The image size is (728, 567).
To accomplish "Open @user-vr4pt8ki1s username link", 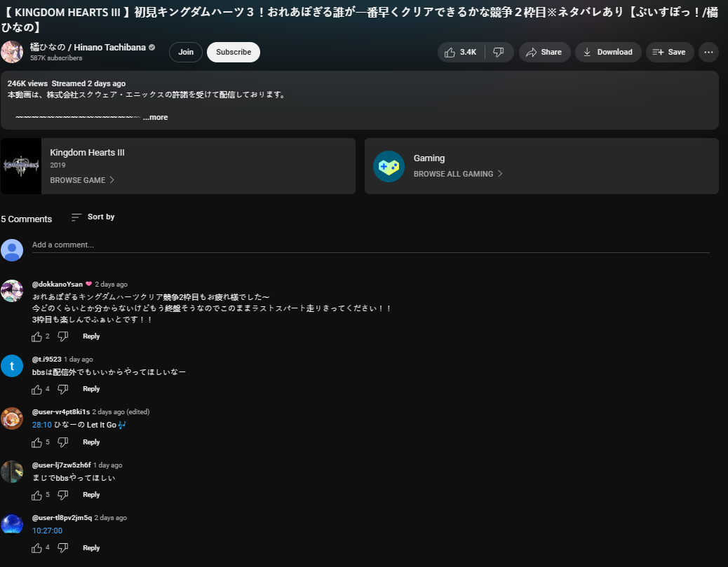I will [61, 411].
